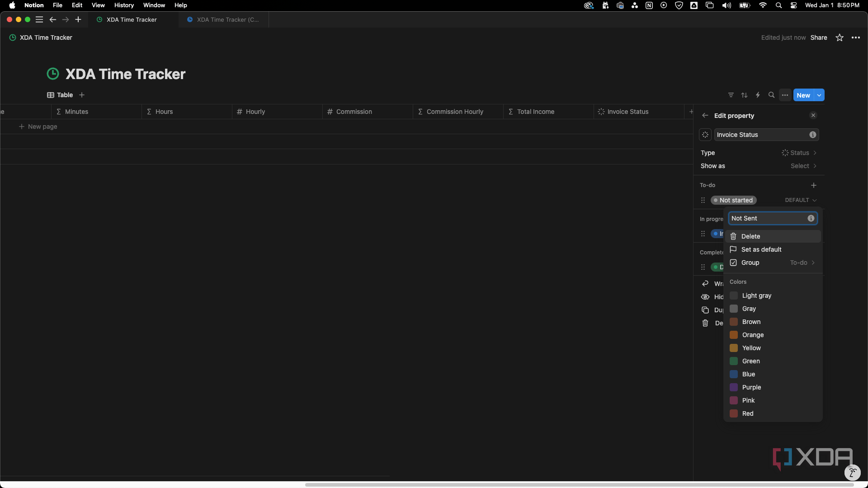Screen dimensions: 868x488
Task: Pick the Blue color
Action: click(x=773, y=374)
